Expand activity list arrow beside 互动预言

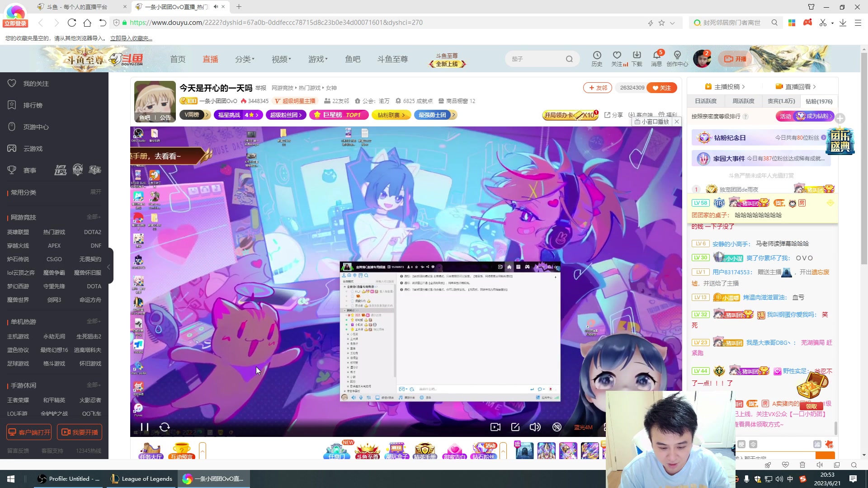[203, 450]
